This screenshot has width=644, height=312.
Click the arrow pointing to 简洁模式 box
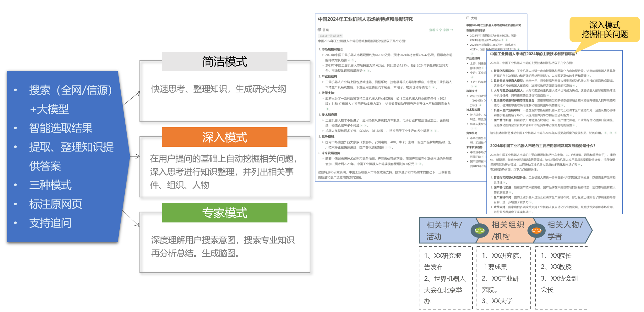(x=132, y=98)
